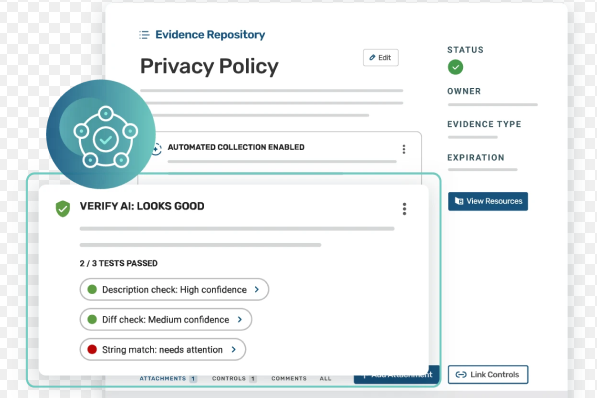Click the Attachments count badge
This screenshot has height=398, width=597.
(x=193, y=379)
